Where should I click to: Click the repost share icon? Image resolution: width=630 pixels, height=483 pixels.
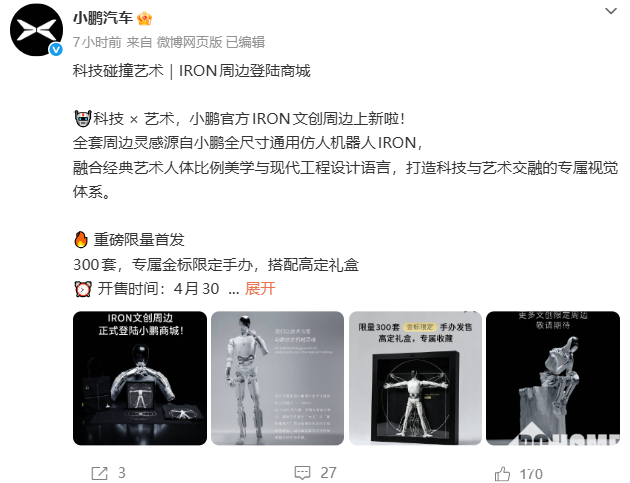99,473
